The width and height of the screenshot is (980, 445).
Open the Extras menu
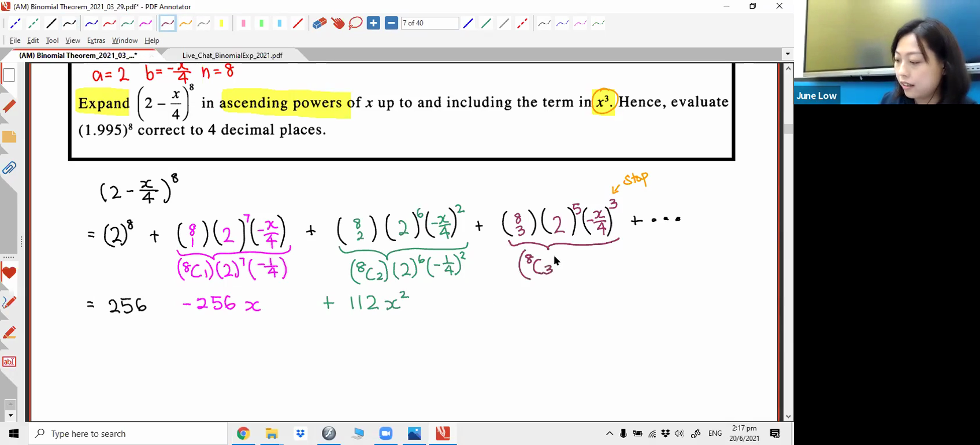[x=96, y=40]
